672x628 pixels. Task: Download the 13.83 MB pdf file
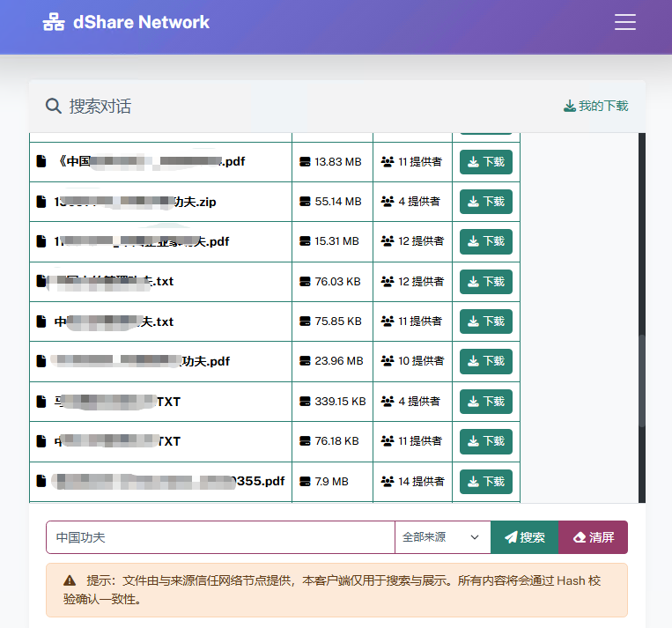(485, 162)
